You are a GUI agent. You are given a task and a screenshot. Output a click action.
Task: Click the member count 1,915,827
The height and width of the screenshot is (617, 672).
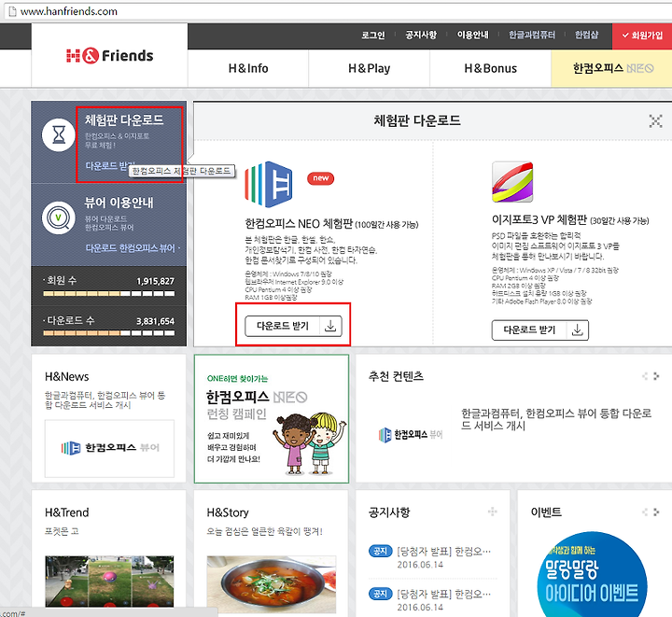(155, 281)
